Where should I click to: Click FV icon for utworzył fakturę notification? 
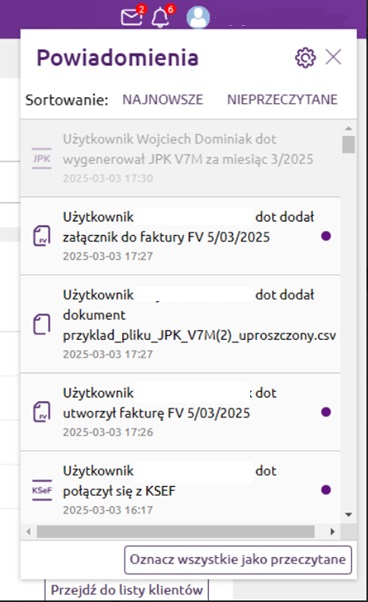pos(42,412)
